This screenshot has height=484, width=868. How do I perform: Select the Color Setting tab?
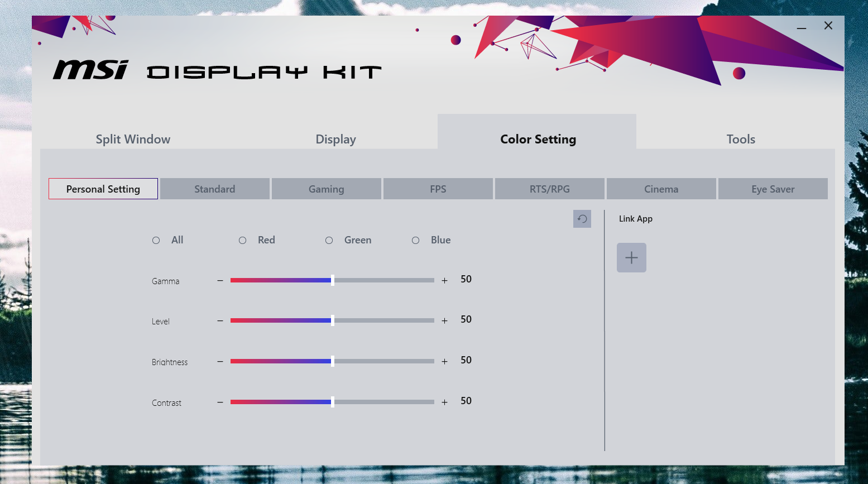click(537, 132)
